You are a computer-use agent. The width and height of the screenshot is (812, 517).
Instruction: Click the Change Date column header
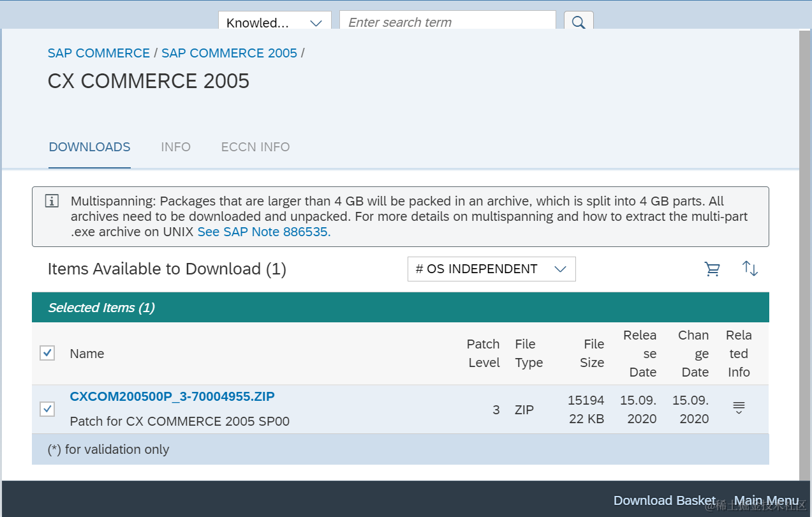693,354
